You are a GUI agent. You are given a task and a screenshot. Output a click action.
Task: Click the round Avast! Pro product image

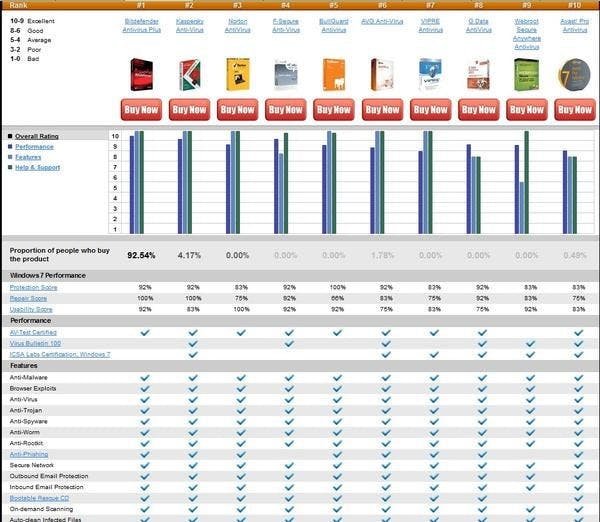tap(574, 75)
